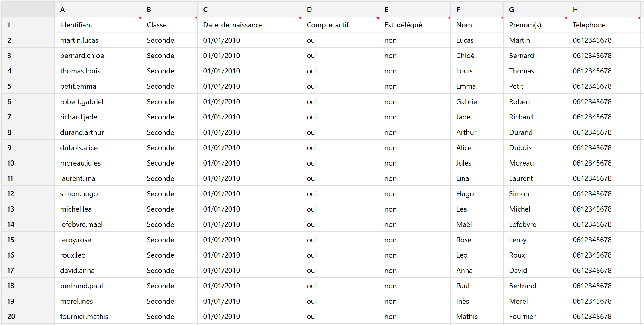Image resolution: width=644 pixels, height=325 pixels.
Task: Select cell durand.arthur
Action: [98, 132]
